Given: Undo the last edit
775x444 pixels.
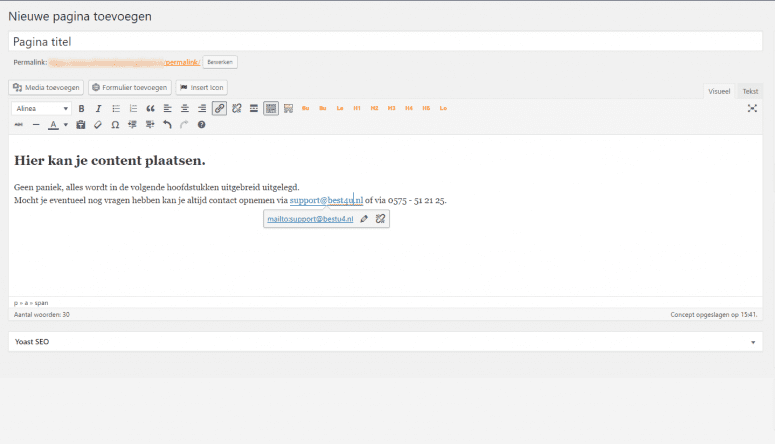Looking at the screenshot, I should [167, 125].
